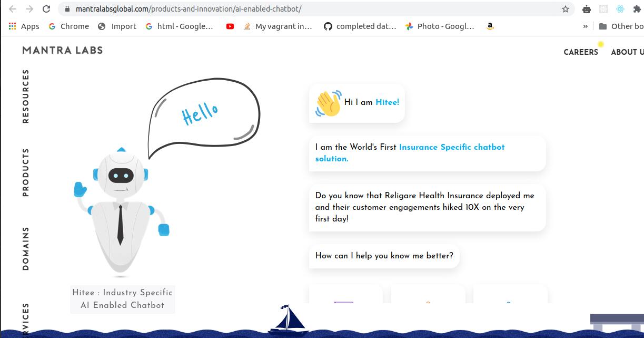
Task: Click the "Hitee!" highlighted name
Action: [x=388, y=102]
